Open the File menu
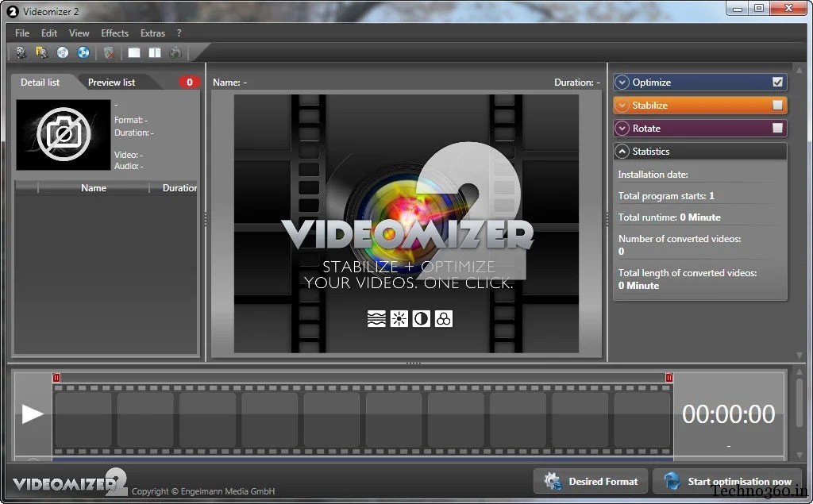This screenshot has height=504, width=813. click(22, 33)
